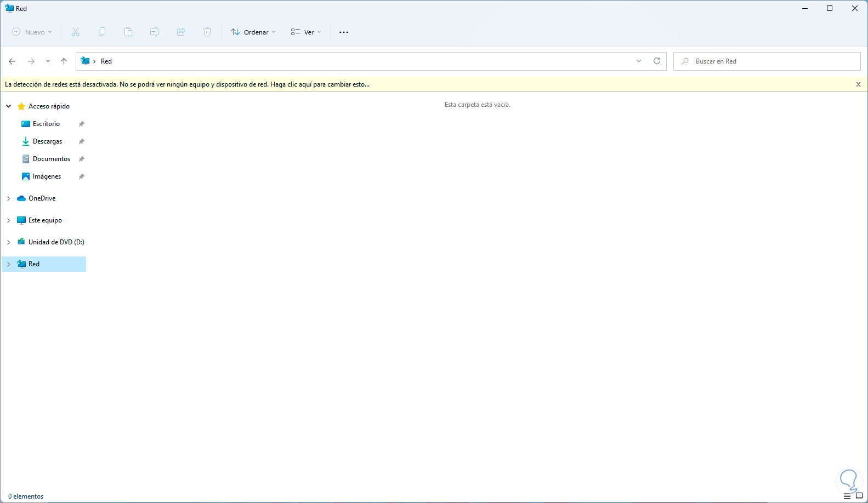Minimize the Red window
This screenshot has height=503, width=868.
[x=805, y=8]
